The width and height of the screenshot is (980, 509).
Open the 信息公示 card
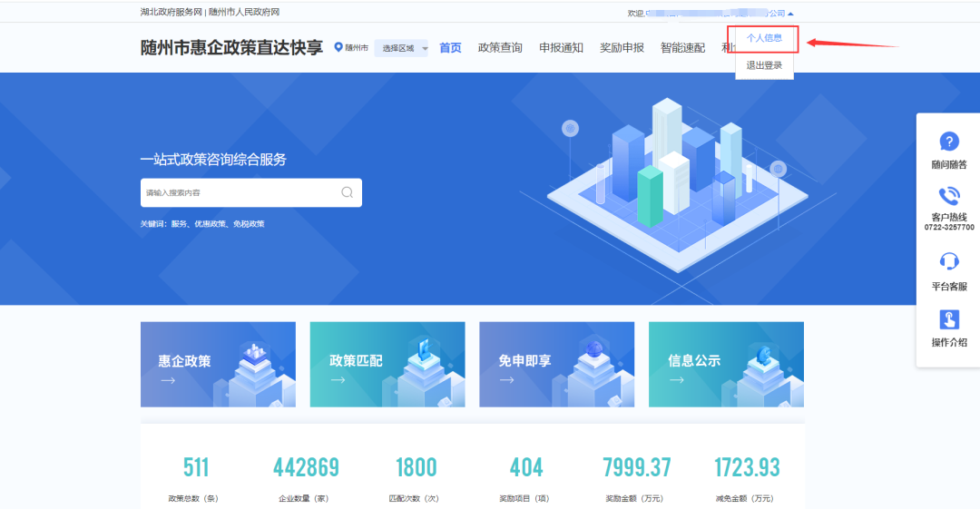[x=726, y=364]
